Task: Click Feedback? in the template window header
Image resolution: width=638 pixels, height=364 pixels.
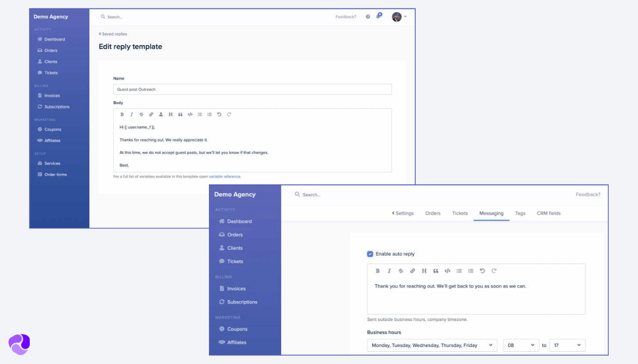Action: pos(346,17)
